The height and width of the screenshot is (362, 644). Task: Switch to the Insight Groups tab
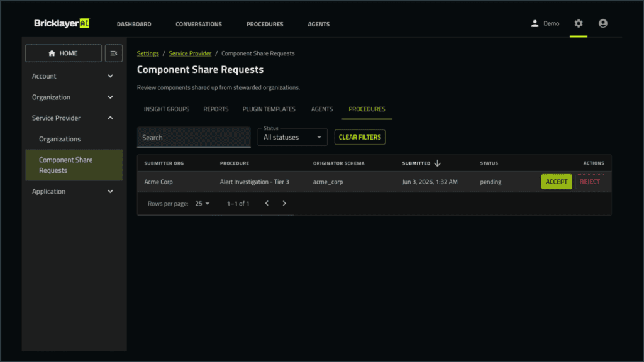[x=166, y=109]
